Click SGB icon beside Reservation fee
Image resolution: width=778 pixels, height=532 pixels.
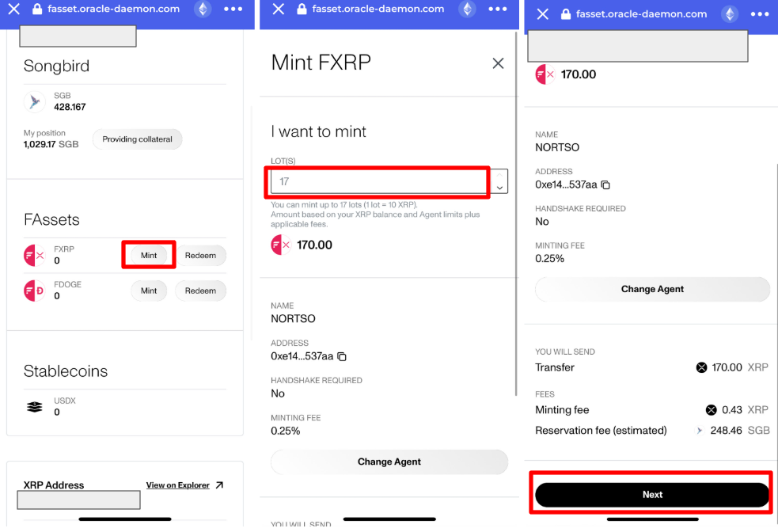700,430
